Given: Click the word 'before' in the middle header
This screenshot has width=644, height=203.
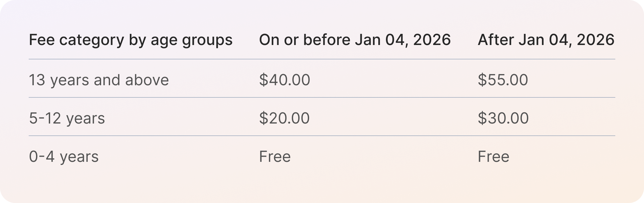Looking at the screenshot, I should [327, 40].
